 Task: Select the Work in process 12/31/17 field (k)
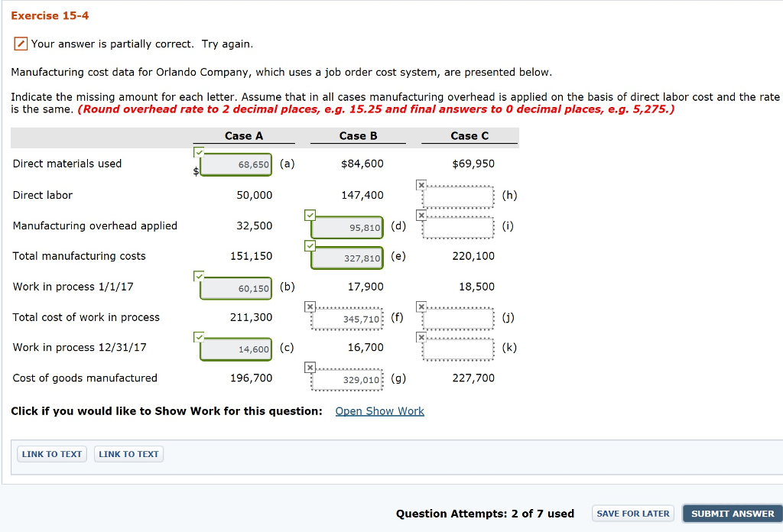(x=456, y=348)
